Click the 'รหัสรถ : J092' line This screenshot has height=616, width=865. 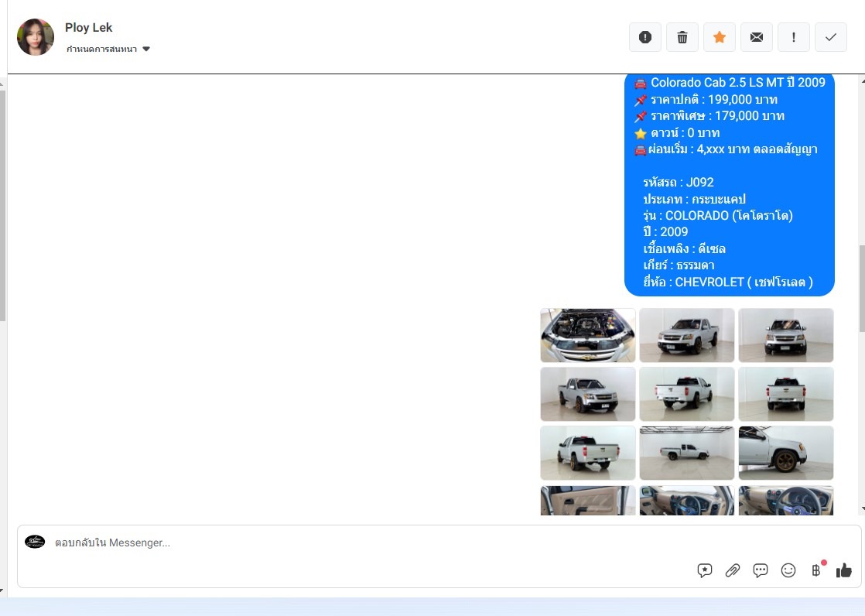[x=679, y=183]
